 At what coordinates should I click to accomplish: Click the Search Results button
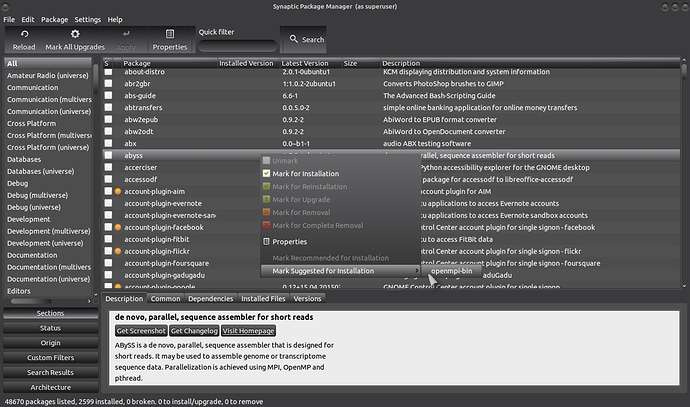(x=51, y=372)
